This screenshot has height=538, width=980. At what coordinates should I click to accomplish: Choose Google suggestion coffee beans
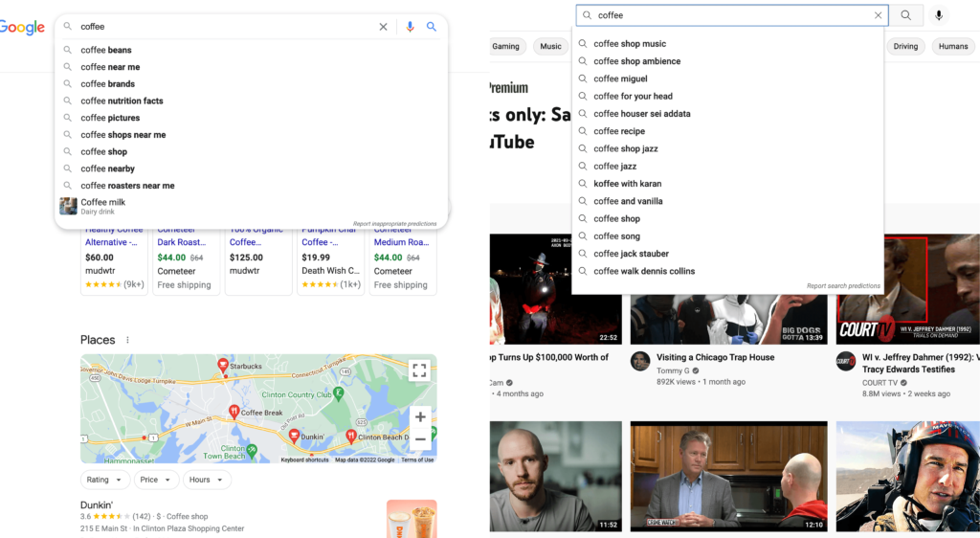pyautogui.click(x=252, y=50)
